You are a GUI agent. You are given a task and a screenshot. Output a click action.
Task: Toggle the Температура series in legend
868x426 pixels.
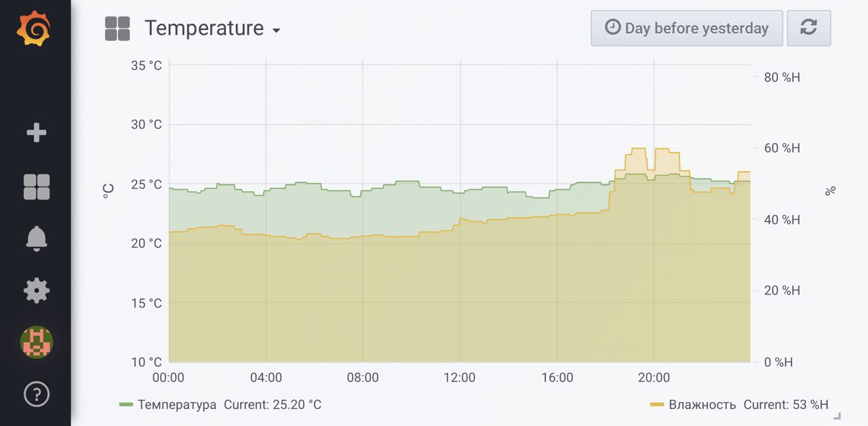(177, 405)
